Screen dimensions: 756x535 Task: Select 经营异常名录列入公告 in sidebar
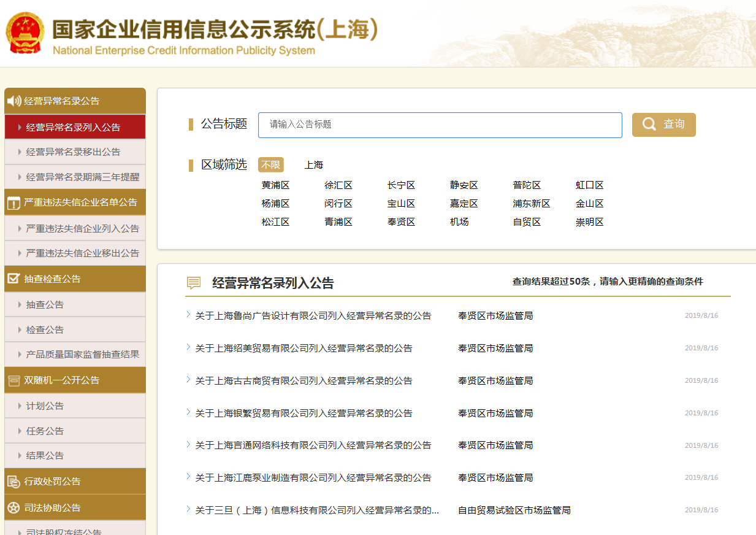point(75,127)
